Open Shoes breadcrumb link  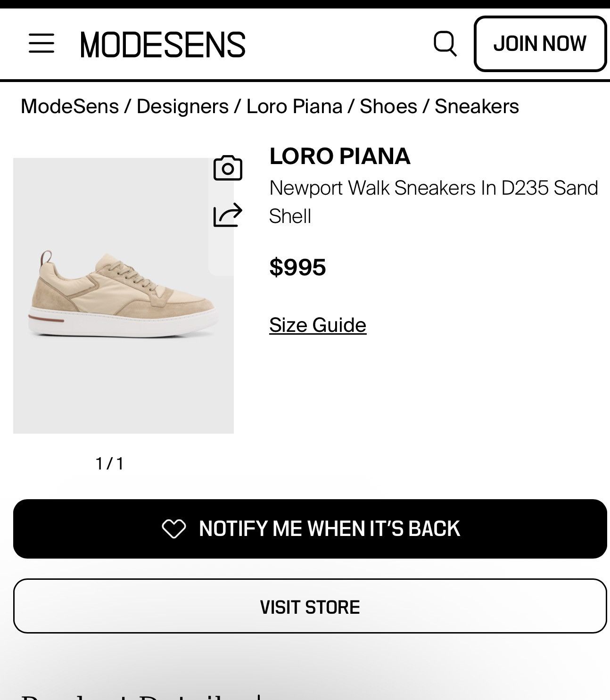coord(388,106)
